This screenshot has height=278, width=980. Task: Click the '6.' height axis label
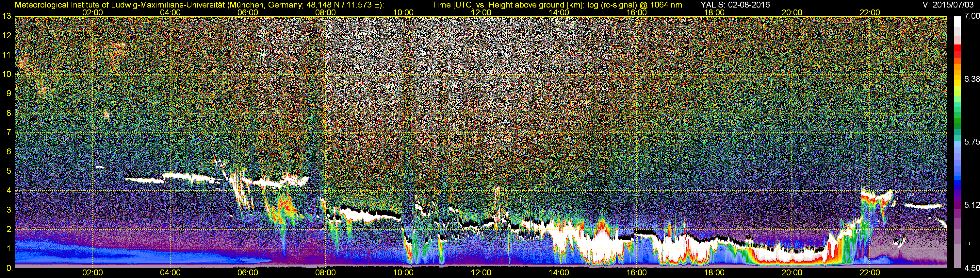point(9,152)
